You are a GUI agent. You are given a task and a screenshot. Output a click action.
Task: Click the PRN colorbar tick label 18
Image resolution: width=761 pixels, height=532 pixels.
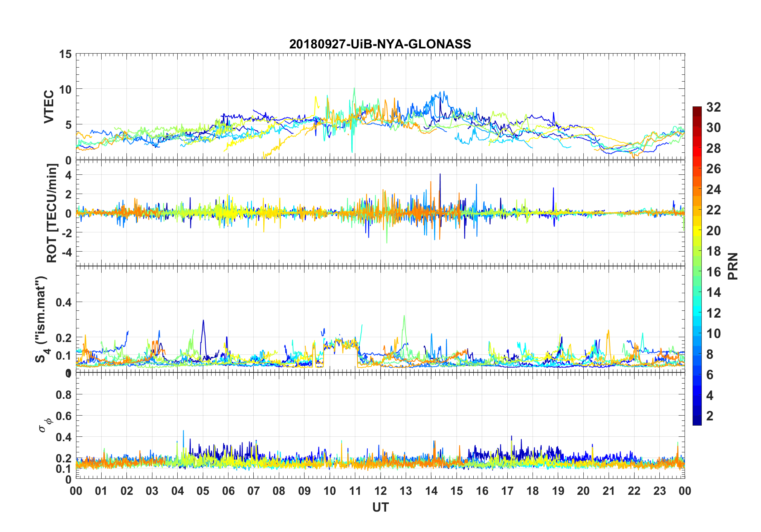[714, 251]
